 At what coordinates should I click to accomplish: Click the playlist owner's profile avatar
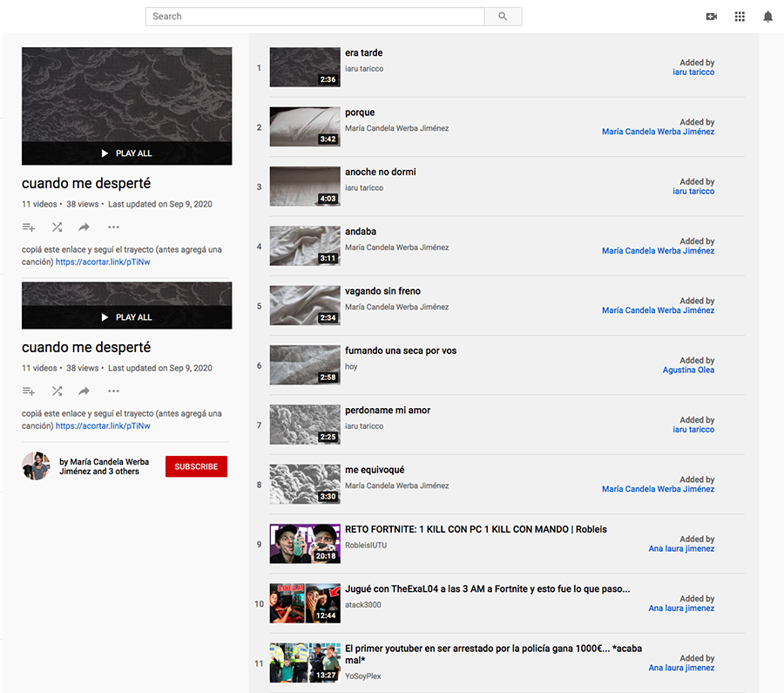[x=36, y=465]
